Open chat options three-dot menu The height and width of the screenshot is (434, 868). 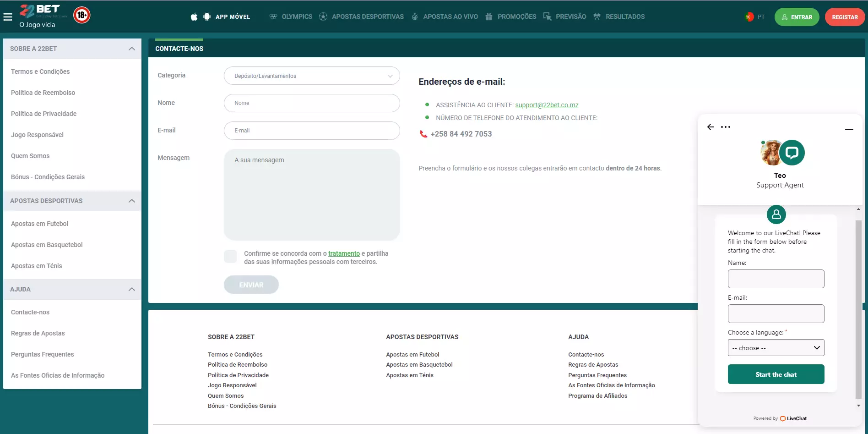point(726,127)
